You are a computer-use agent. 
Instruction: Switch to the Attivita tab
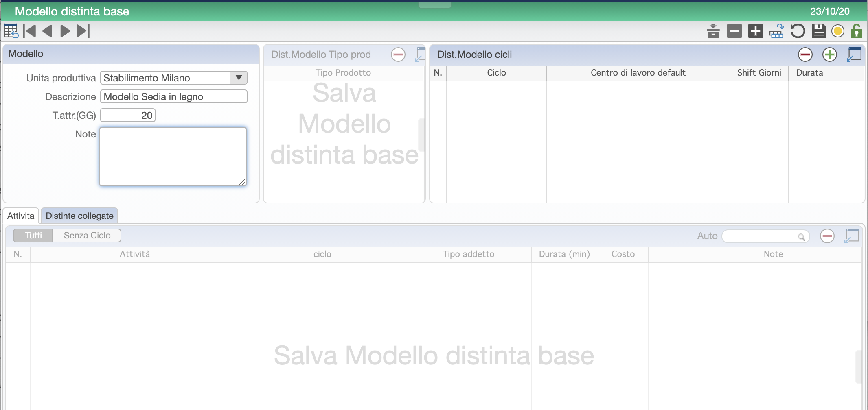(21, 216)
